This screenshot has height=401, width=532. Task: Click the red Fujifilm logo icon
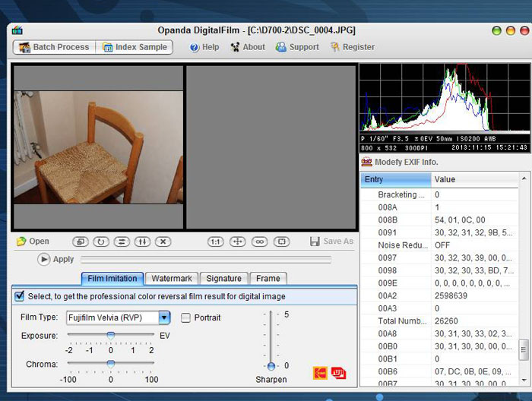click(x=338, y=373)
